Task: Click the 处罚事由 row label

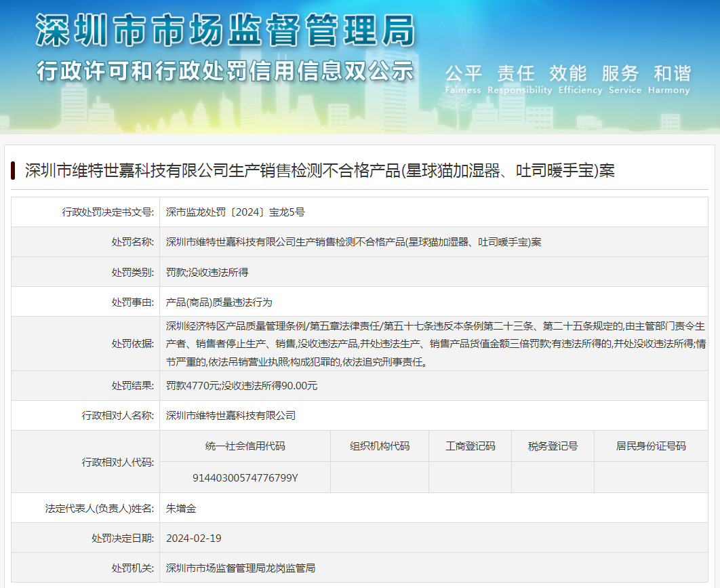Action: point(132,302)
